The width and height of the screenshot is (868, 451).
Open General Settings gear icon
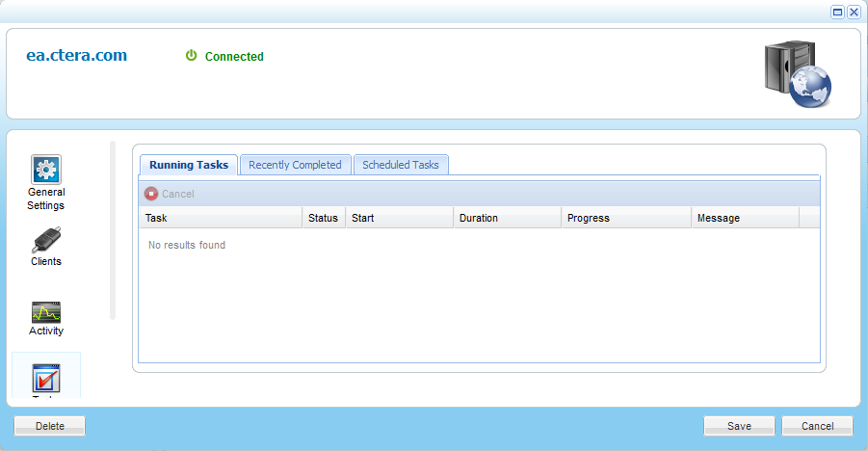(46, 170)
